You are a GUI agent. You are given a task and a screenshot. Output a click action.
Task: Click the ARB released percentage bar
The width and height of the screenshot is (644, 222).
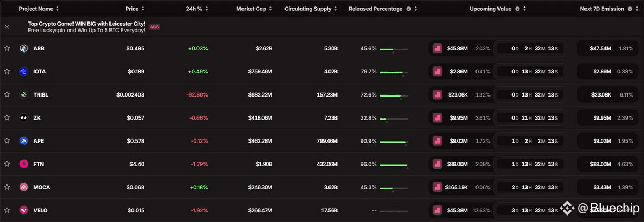click(x=394, y=49)
